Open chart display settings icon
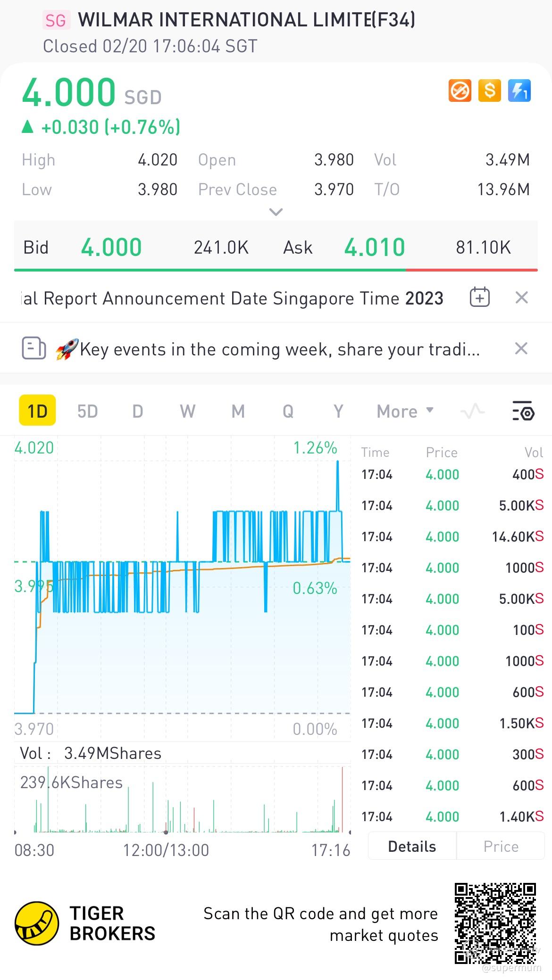This screenshot has width=552, height=980. click(x=523, y=411)
